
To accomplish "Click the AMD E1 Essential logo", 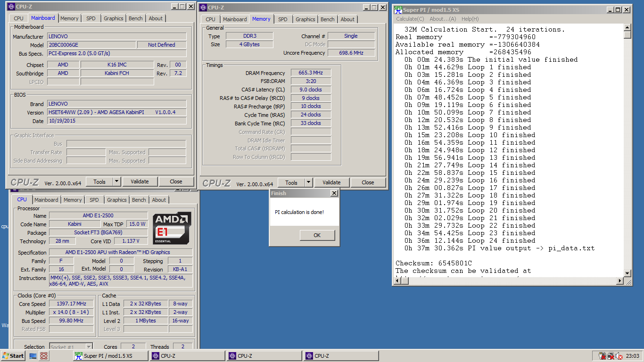I will click(172, 228).
